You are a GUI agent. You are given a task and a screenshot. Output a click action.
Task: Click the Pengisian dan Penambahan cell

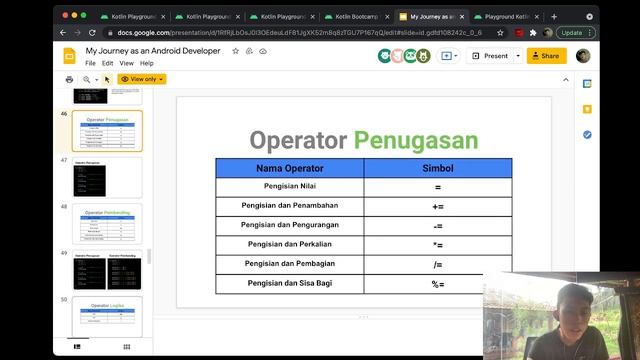click(x=290, y=207)
